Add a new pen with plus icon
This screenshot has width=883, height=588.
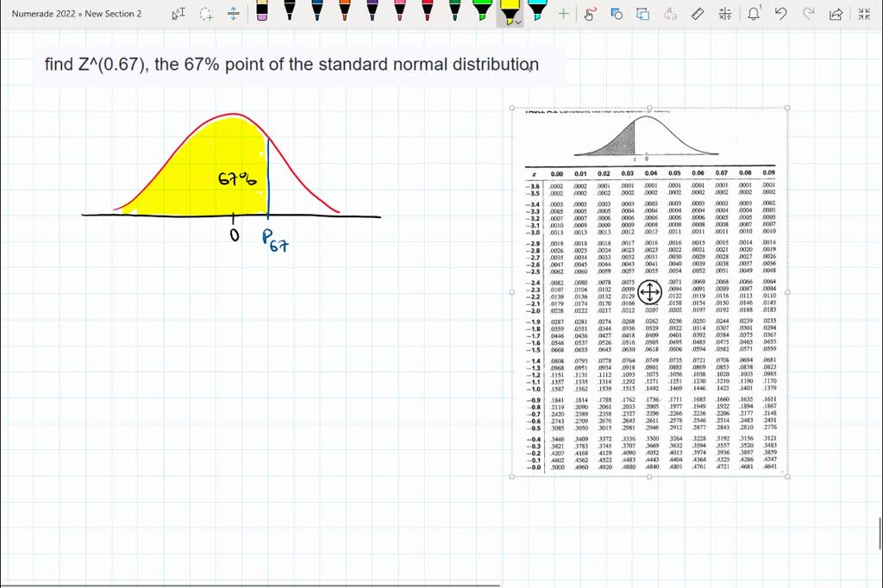[x=563, y=14]
